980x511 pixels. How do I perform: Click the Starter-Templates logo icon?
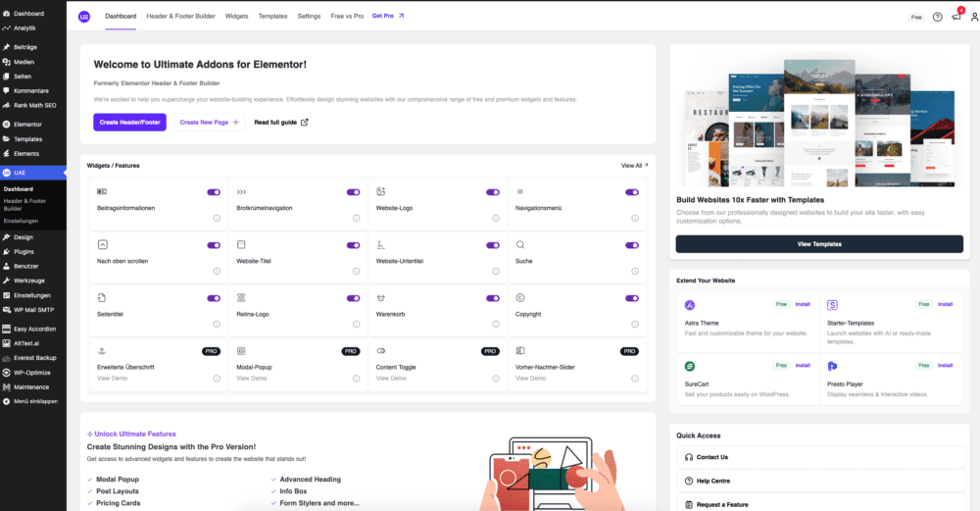pyautogui.click(x=832, y=305)
